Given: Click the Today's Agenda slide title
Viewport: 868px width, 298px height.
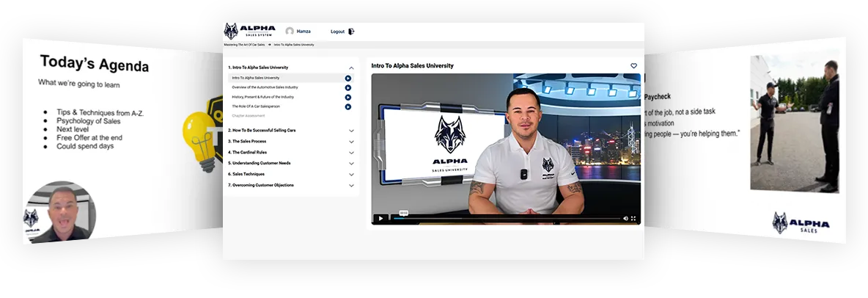Looking at the screenshot, I should coord(94,64).
